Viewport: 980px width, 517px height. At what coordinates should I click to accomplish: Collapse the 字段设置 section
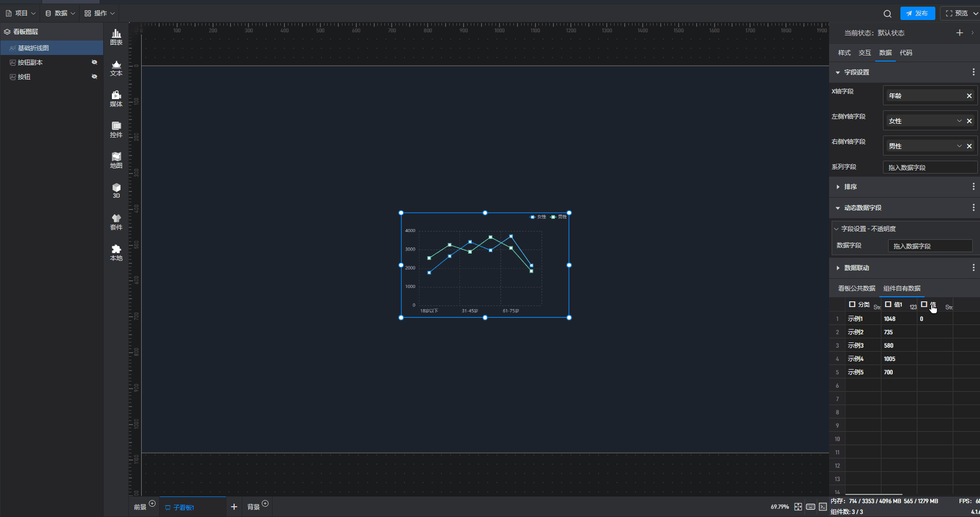(x=838, y=72)
